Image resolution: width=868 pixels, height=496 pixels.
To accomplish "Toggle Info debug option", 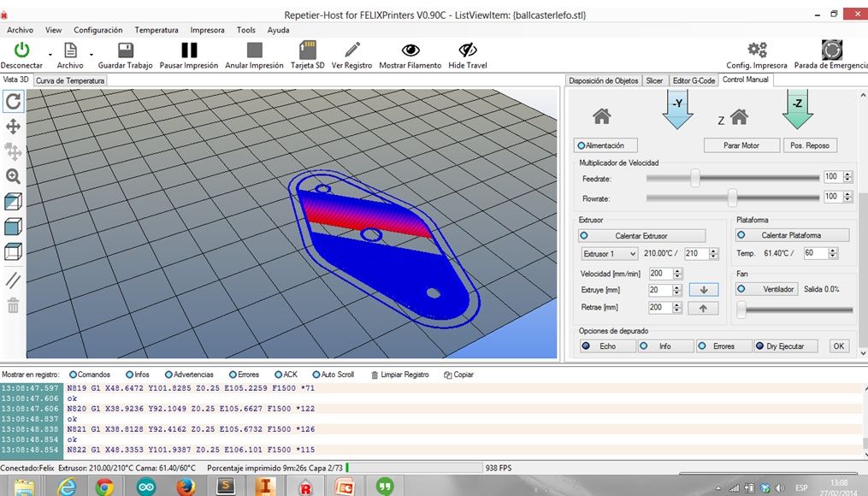I will coord(665,346).
